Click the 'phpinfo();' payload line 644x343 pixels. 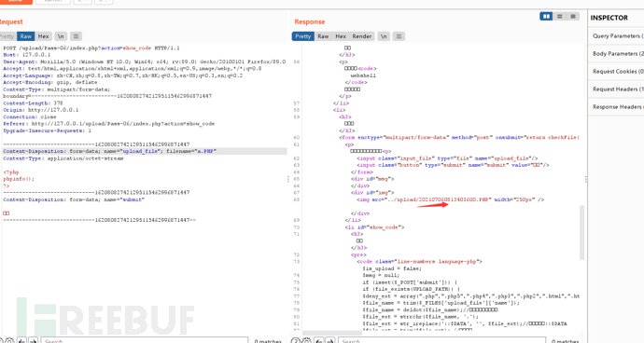point(19,179)
